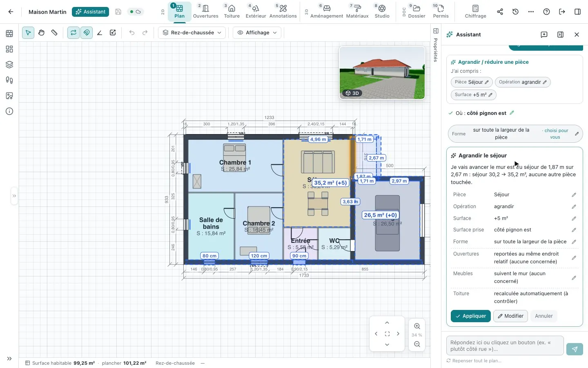Expand the collapsed panel at bottom-left corner
This screenshot has width=588, height=368.
click(9, 359)
